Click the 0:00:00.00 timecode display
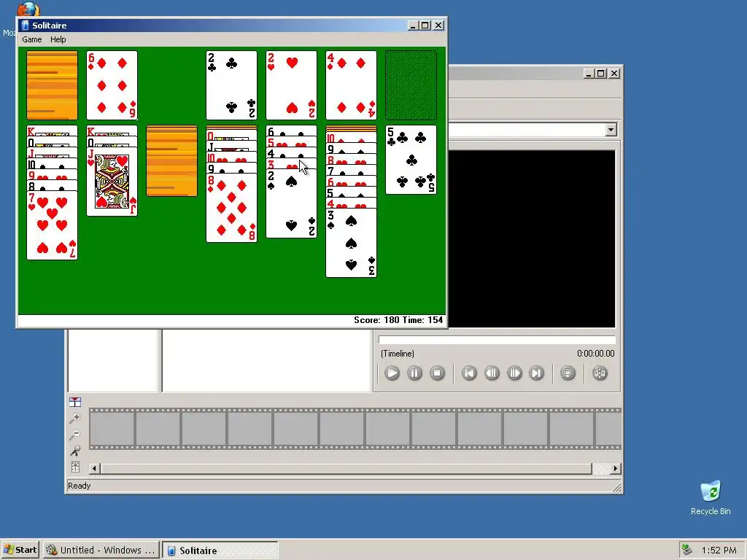The width and height of the screenshot is (747, 560). (595, 354)
